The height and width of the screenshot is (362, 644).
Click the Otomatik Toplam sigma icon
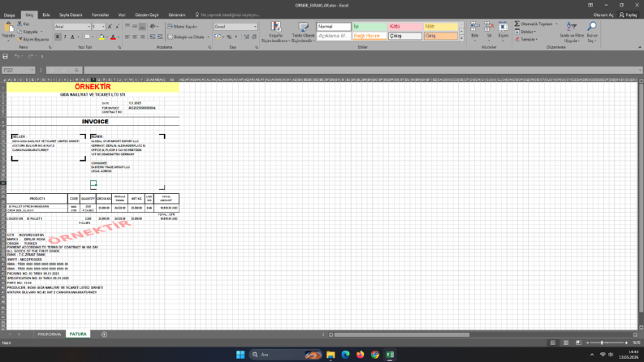coord(517,24)
